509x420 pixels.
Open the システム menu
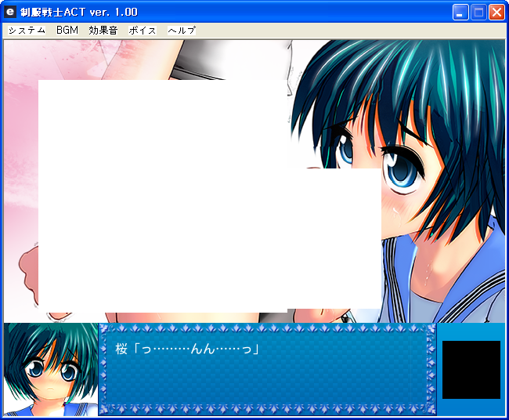[27, 31]
